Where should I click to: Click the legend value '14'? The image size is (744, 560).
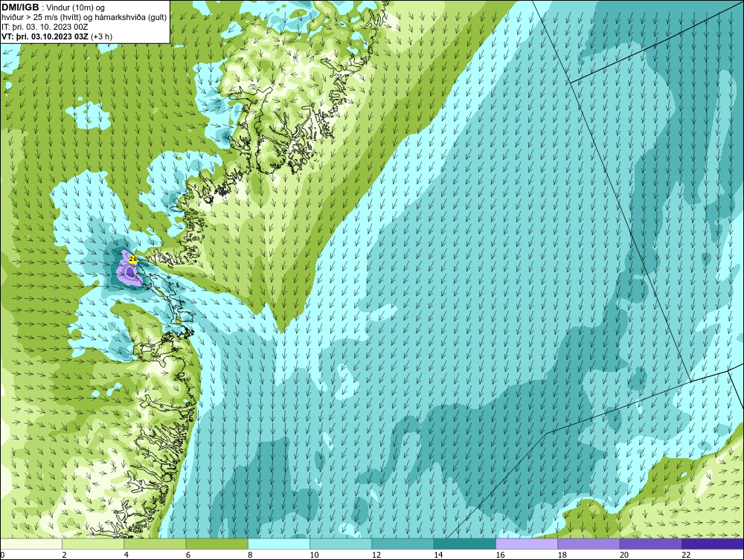point(438,556)
